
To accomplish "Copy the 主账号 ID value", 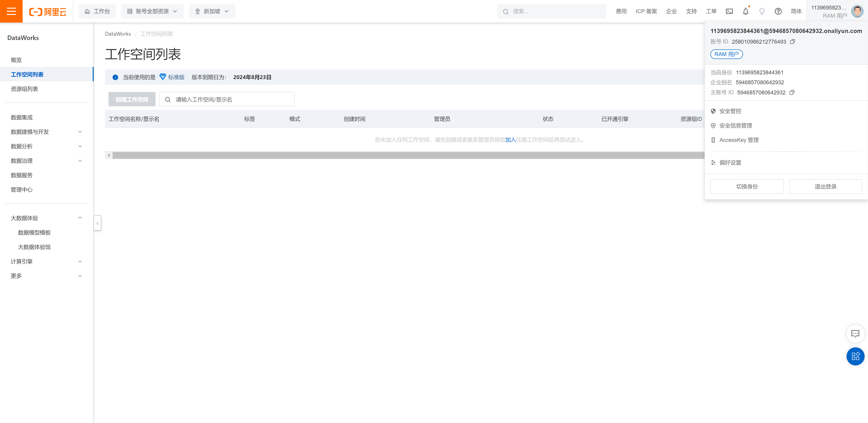I will click(x=792, y=93).
